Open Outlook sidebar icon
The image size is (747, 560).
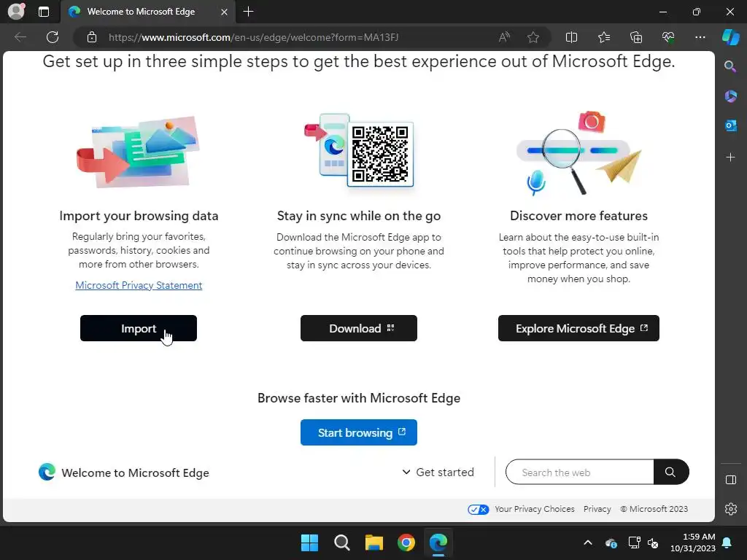(730, 125)
